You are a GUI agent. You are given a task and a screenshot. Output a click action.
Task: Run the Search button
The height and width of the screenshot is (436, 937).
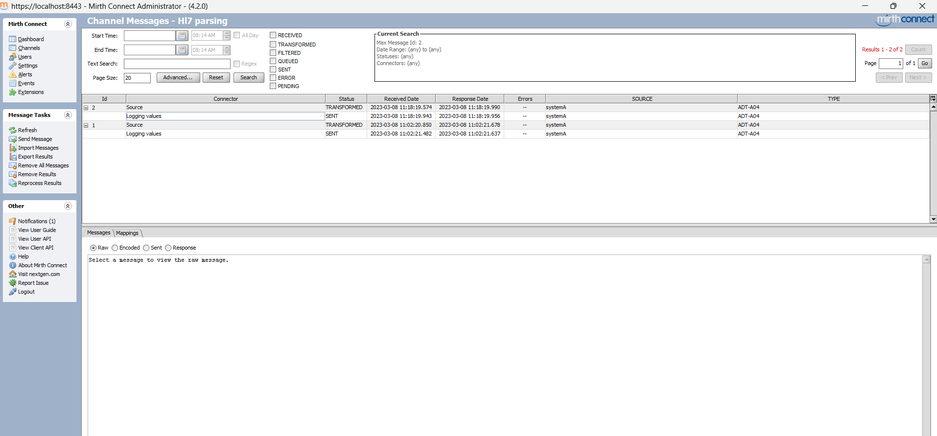tap(249, 78)
